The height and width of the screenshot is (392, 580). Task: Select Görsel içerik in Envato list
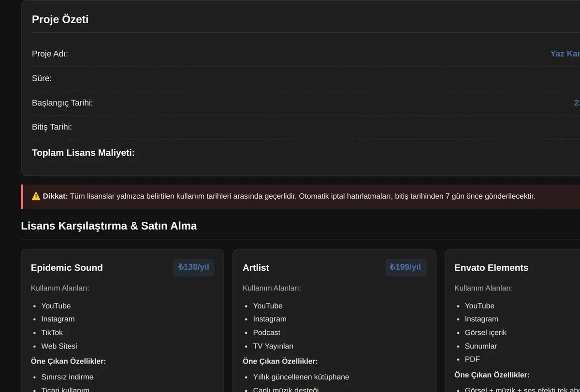click(x=485, y=333)
